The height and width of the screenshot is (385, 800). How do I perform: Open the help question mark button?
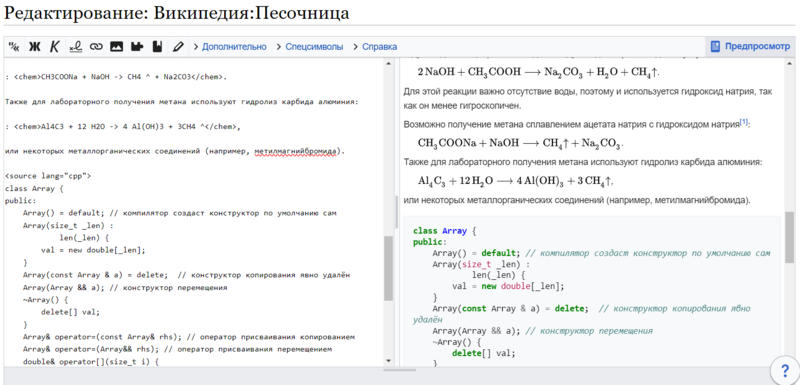(x=785, y=370)
